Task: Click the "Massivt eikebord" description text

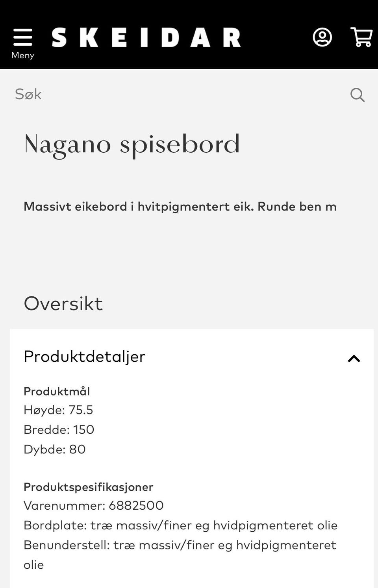Action: click(x=180, y=207)
